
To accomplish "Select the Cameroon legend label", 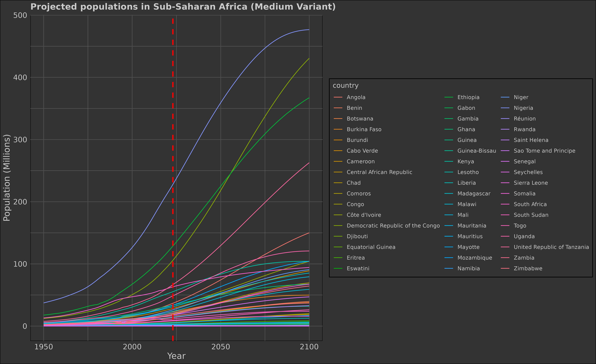I will [x=360, y=161].
